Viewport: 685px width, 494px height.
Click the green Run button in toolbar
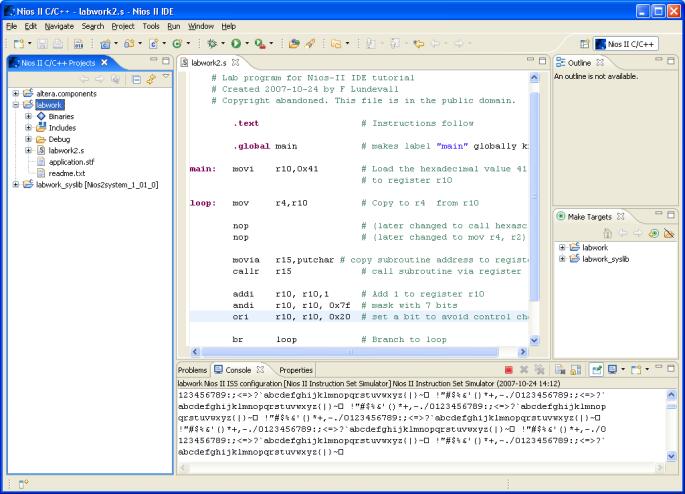pos(237,44)
